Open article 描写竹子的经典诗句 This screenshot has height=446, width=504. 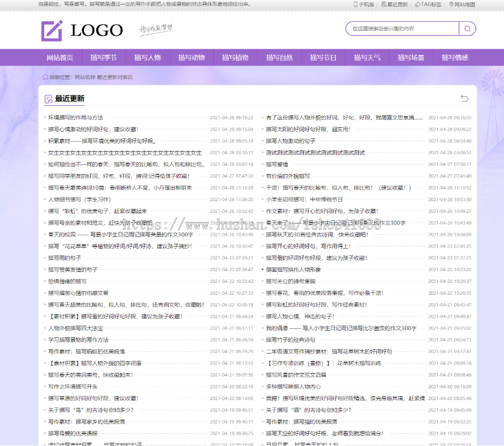(291, 340)
